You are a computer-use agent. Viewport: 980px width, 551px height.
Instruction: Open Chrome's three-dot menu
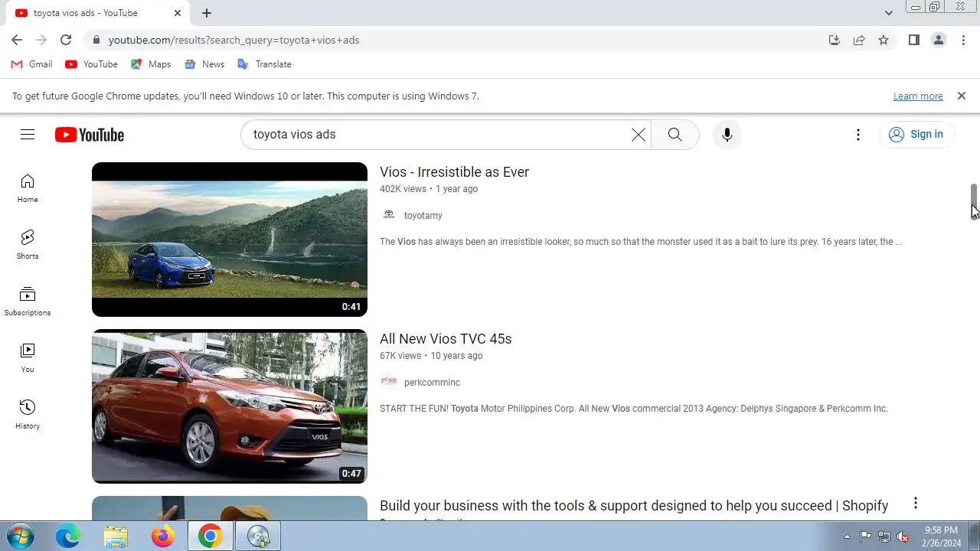[x=963, y=40]
